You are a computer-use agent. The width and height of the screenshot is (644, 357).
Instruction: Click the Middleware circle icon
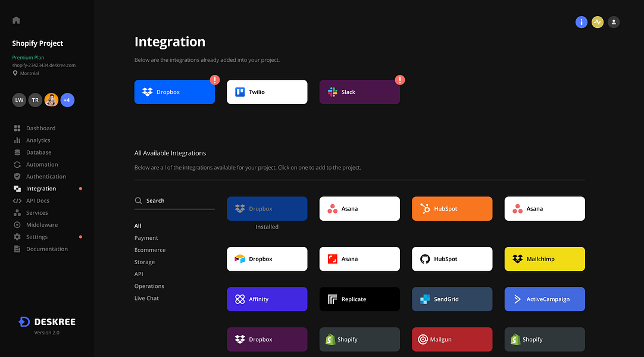17,225
